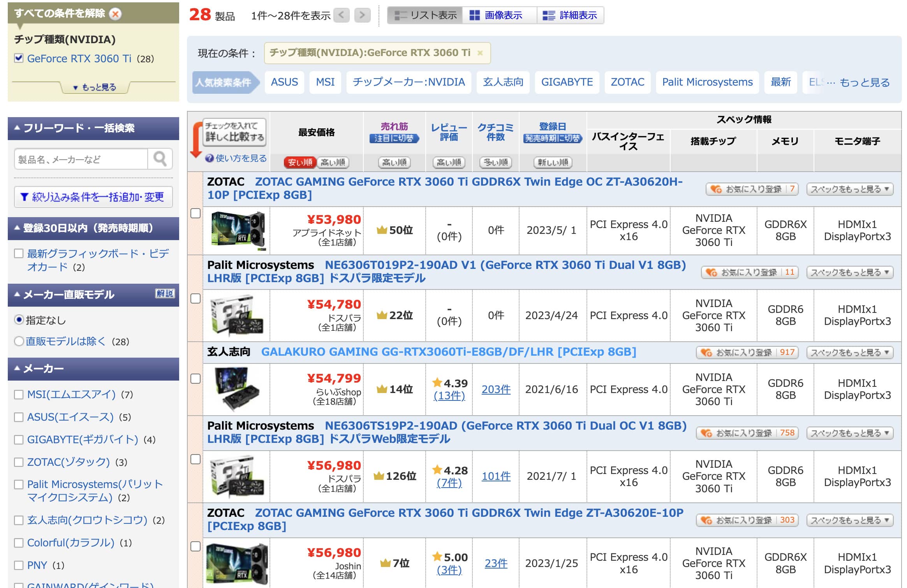907x588 pixels.
Task: Focus the free word search input field
Action: click(x=81, y=159)
